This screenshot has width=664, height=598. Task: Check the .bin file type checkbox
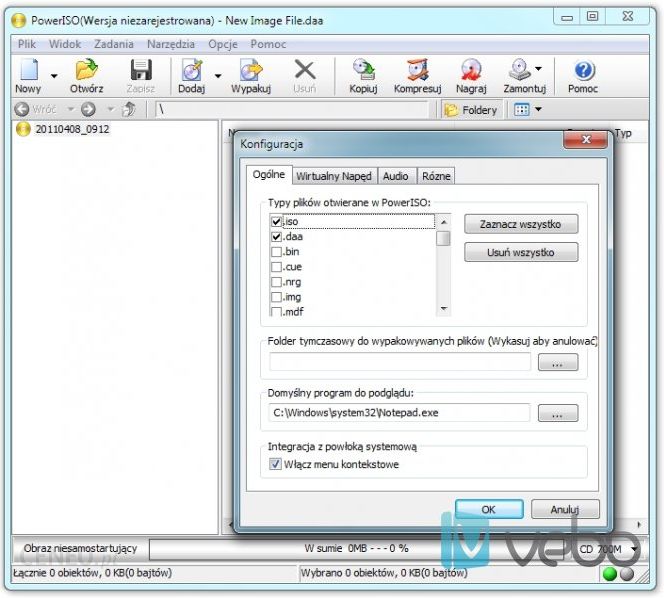(277, 252)
